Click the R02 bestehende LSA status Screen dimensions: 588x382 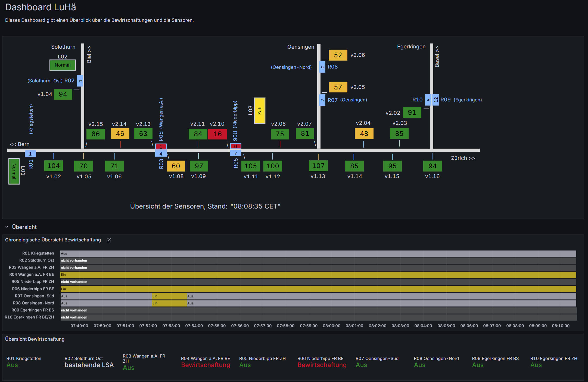click(x=89, y=365)
